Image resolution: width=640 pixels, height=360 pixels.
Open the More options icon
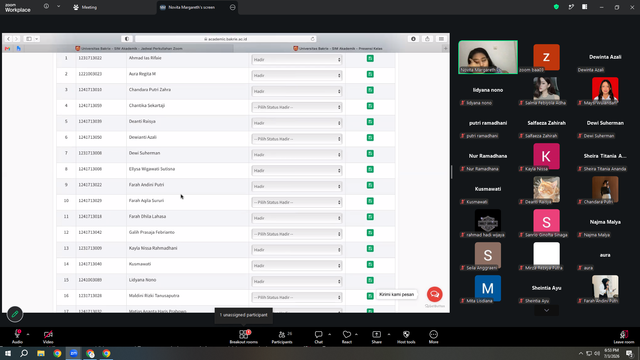coord(433,334)
